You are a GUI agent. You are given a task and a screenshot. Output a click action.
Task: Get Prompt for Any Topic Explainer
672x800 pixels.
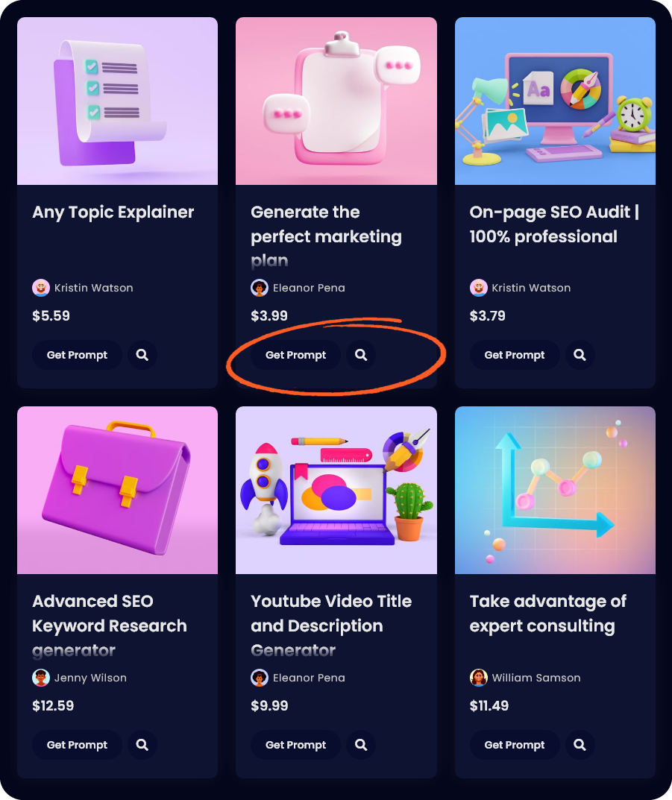tap(77, 355)
